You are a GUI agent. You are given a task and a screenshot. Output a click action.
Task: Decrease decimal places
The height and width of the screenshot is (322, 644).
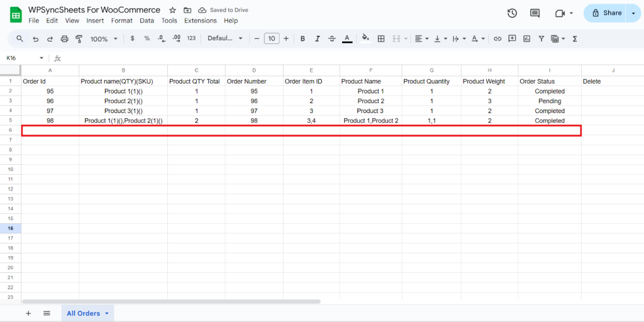162,38
